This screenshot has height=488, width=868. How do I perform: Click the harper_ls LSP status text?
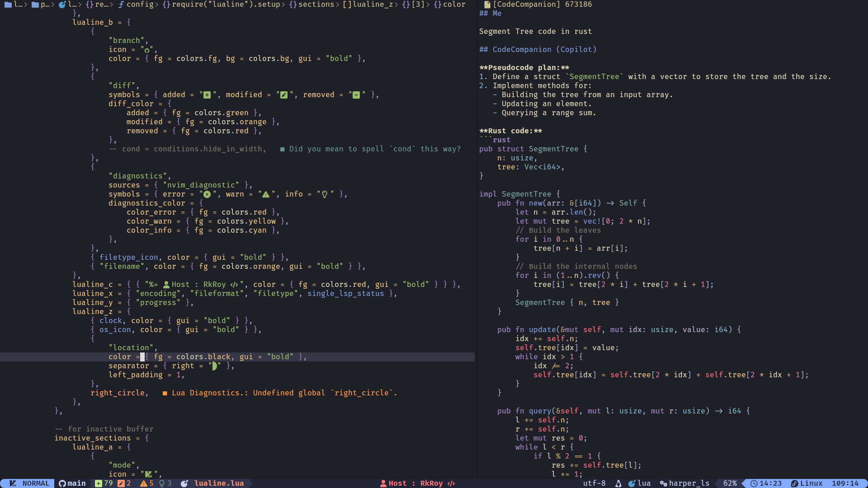coord(689,483)
